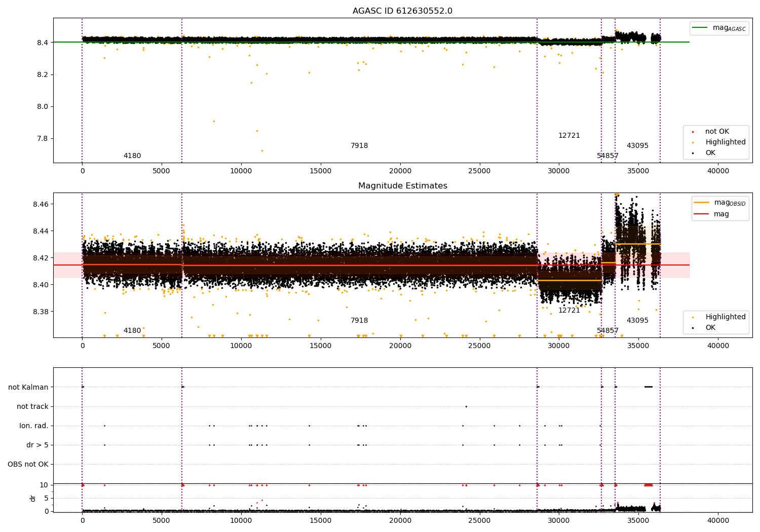Click y-axis tick 8.46 on middle plot
This screenshot has width=760, height=532.
click(41, 204)
